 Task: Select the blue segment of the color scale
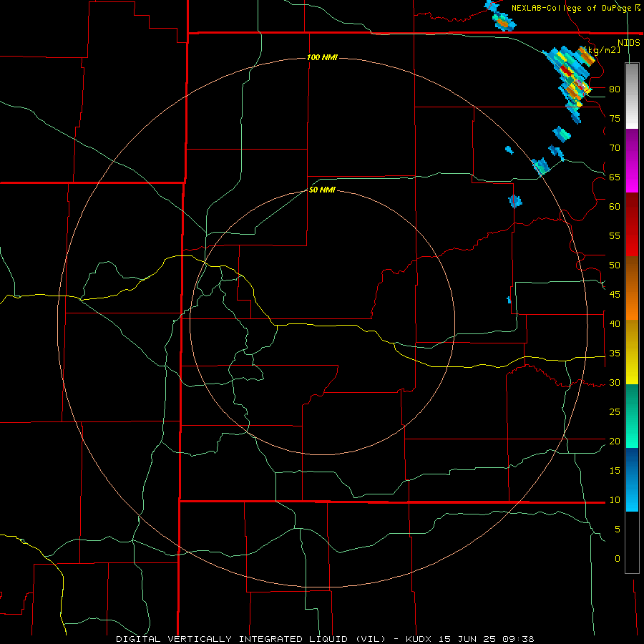pyautogui.click(x=632, y=479)
